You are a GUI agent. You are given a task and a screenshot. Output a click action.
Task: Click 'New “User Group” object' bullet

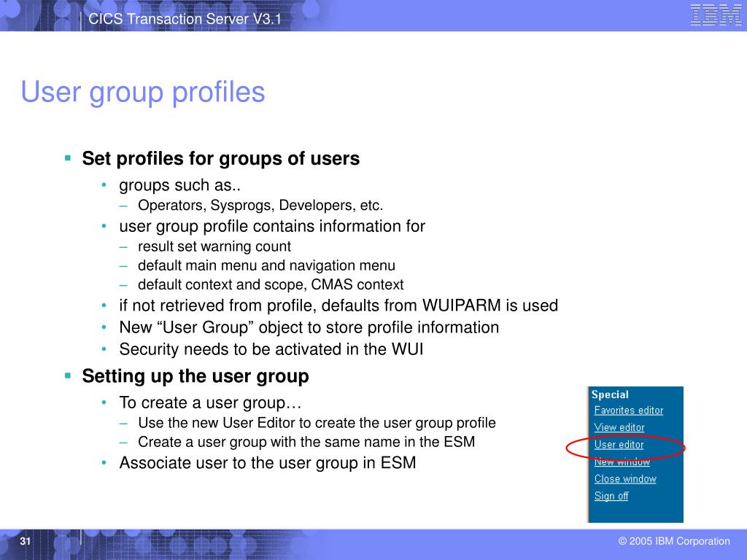click(309, 327)
